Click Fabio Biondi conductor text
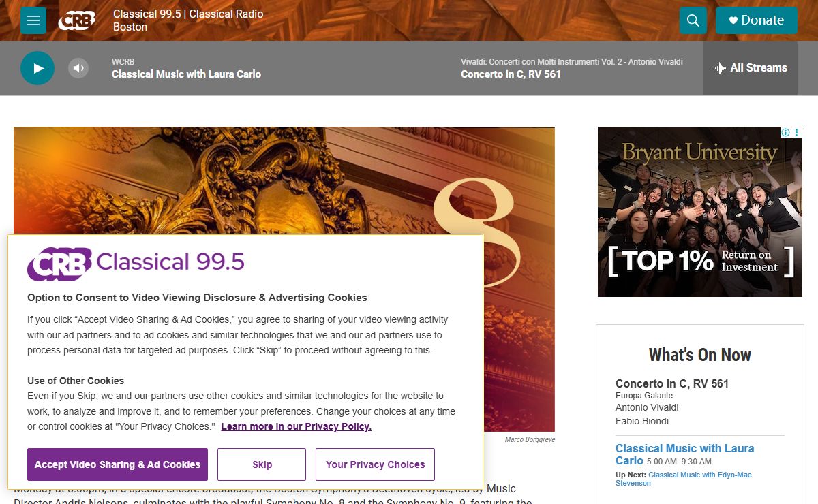Screen dimensions: 818x504 [x=642, y=421]
